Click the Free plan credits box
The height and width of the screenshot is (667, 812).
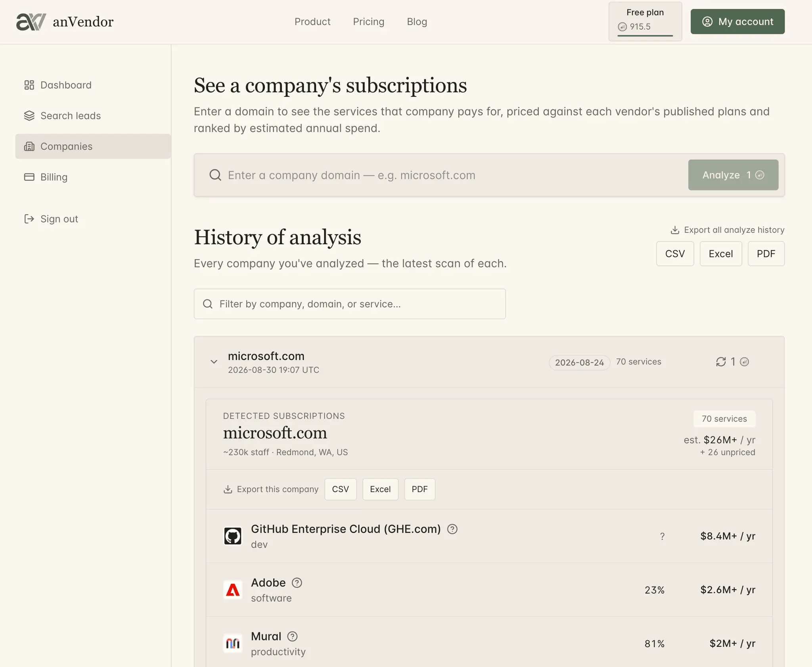(645, 21)
